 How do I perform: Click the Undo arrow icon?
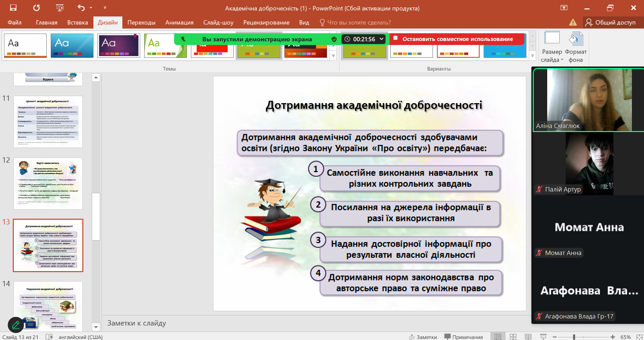[81, 8]
